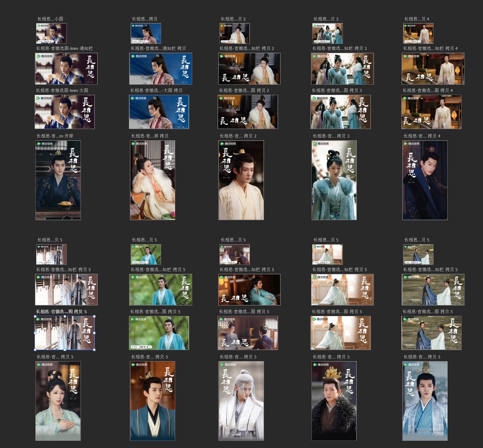This screenshot has height=448, width=483.
Task: Select the small image under 长相思...贝 2
Action: tap(235, 33)
